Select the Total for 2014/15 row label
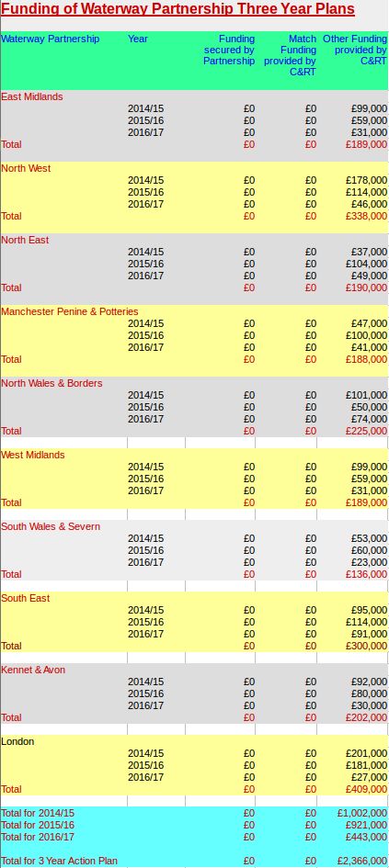 pyautogui.click(x=38, y=813)
